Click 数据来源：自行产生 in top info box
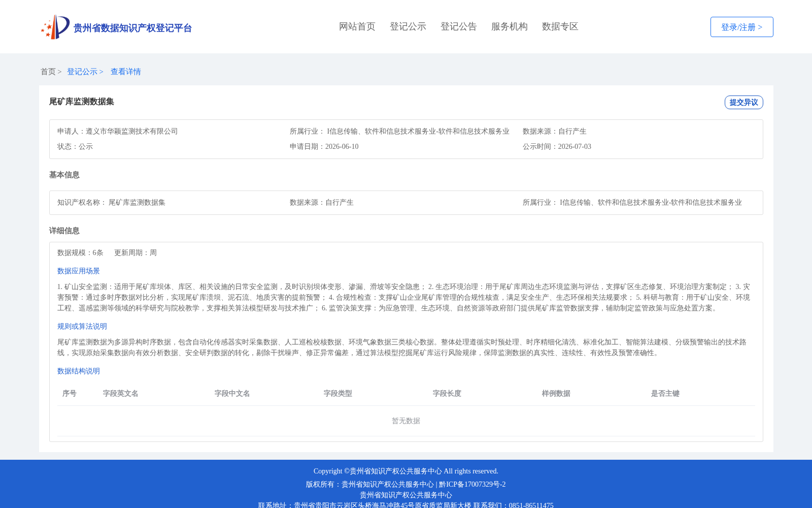The image size is (812, 508). (x=555, y=131)
